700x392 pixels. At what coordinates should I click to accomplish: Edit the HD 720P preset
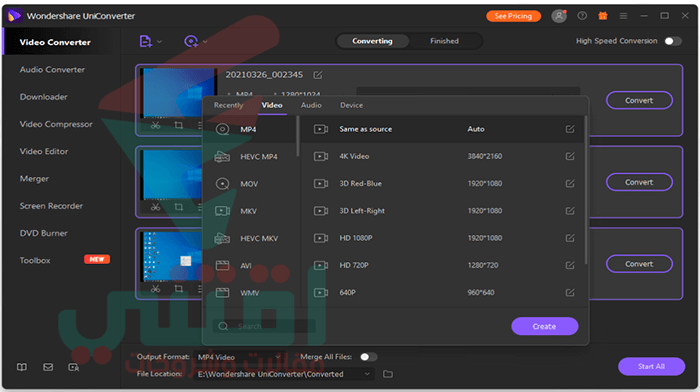[570, 265]
